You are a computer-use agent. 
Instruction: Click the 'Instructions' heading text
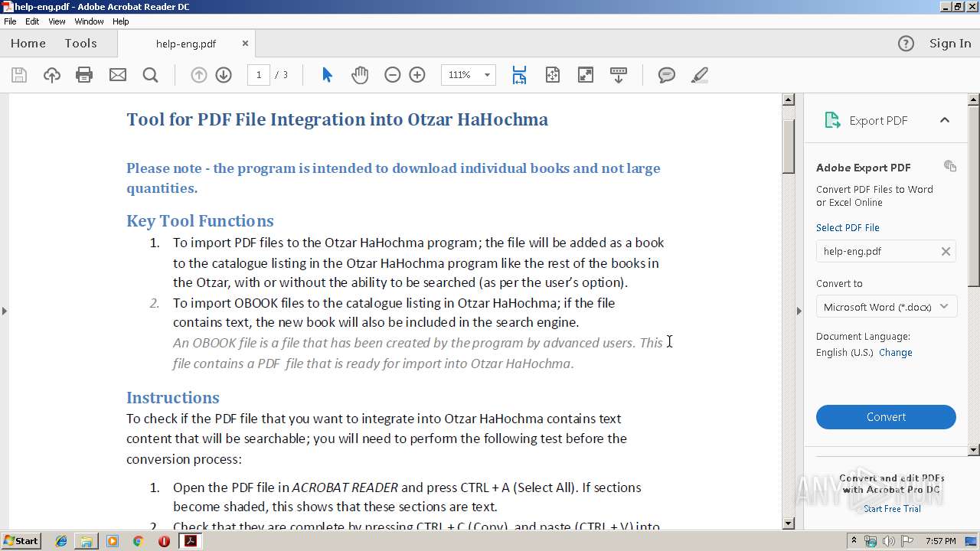click(x=173, y=398)
